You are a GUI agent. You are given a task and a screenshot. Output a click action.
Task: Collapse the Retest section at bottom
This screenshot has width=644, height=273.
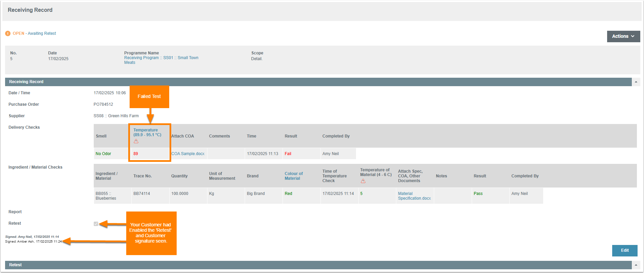point(636,265)
